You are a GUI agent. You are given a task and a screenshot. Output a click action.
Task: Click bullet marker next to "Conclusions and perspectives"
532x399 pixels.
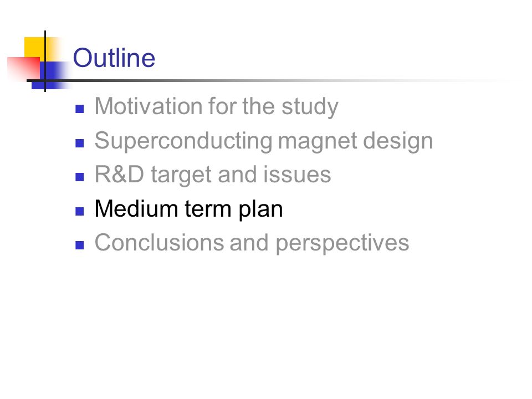tap(79, 245)
